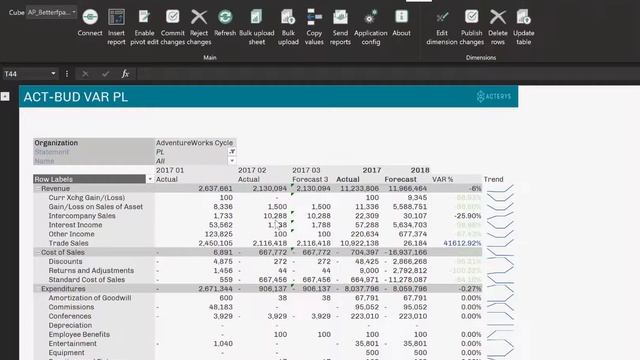Viewport: 640px width, 360px height.
Task: Click Bulk upload sheet icon
Action: 256,17
